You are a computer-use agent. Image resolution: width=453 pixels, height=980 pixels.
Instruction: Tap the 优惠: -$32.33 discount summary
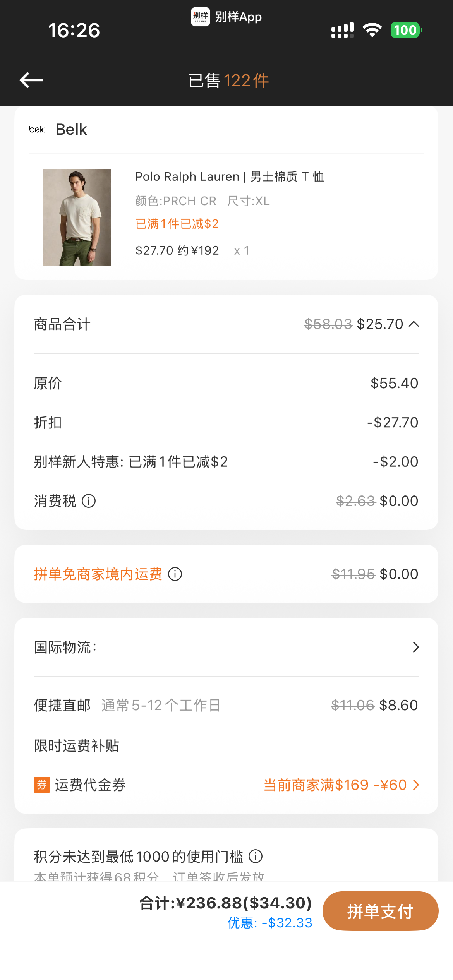click(x=269, y=923)
